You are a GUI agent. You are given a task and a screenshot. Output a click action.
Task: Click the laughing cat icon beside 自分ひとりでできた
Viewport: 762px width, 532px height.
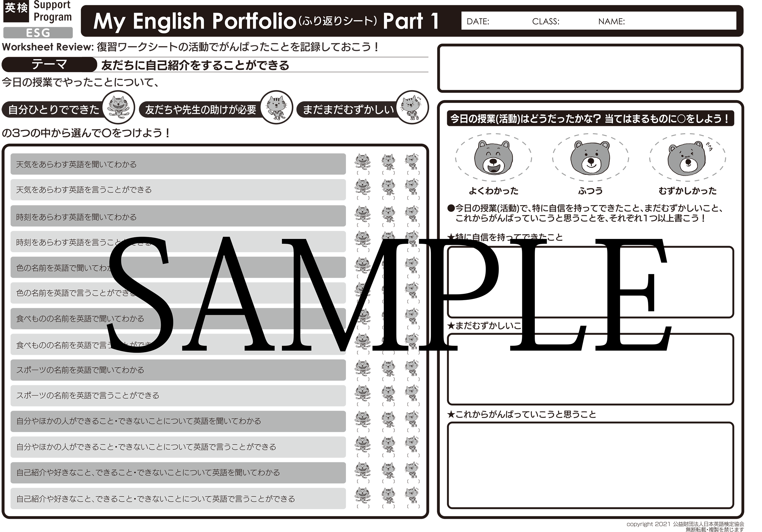point(118,107)
